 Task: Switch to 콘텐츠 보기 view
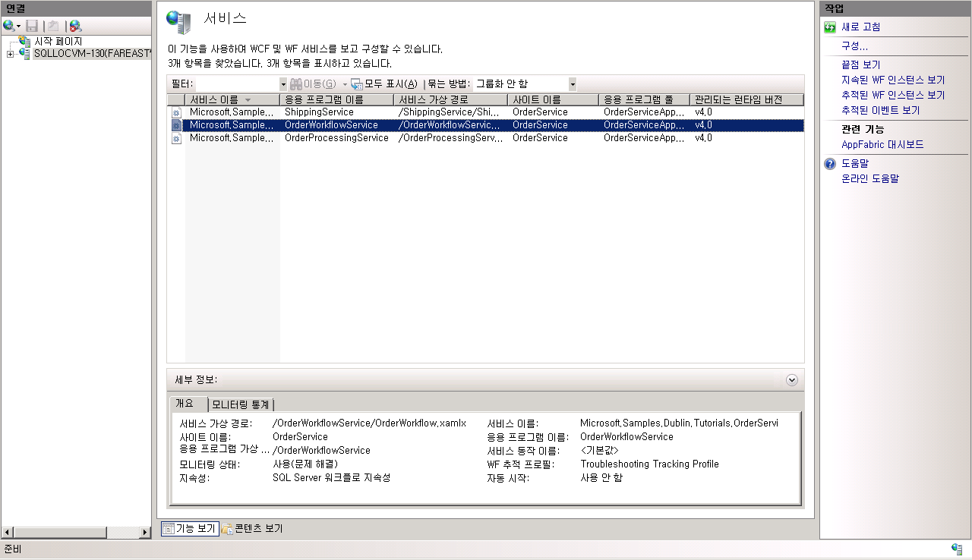[252, 529]
